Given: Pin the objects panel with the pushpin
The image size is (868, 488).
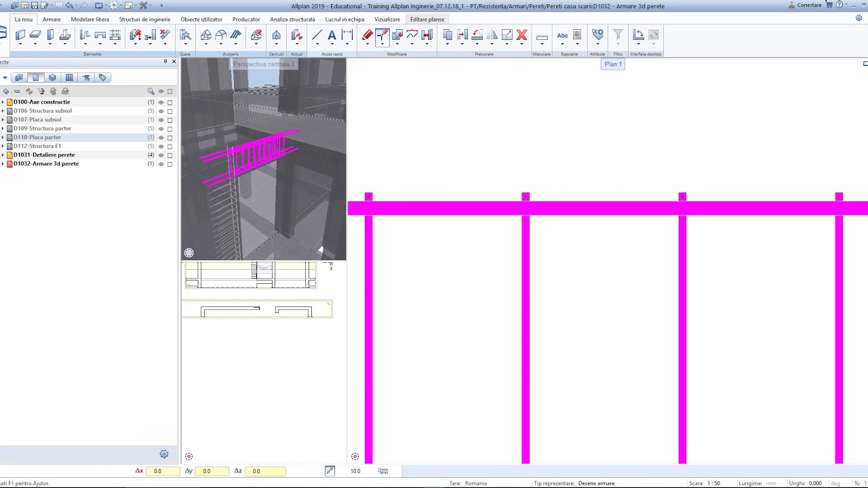Looking at the screenshot, I should 165,62.
